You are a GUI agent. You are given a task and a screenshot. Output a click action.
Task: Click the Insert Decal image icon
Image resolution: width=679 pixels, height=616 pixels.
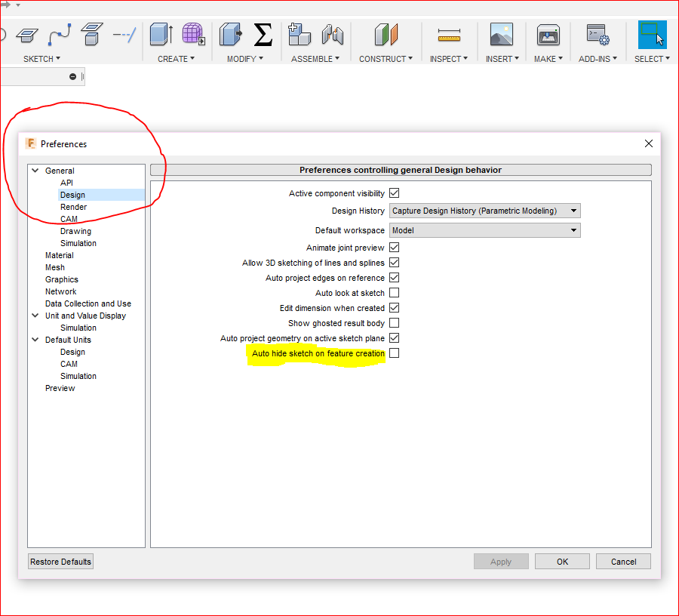(502, 34)
